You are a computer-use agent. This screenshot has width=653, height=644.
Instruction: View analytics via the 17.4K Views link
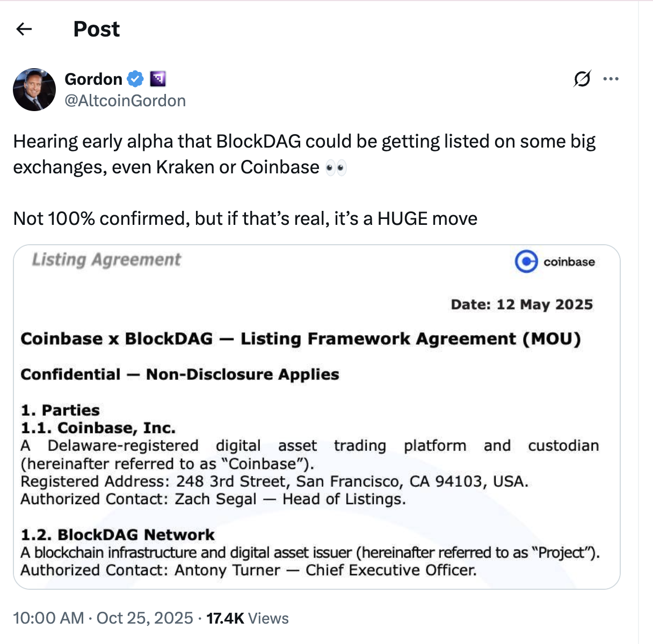(x=246, y=618)
